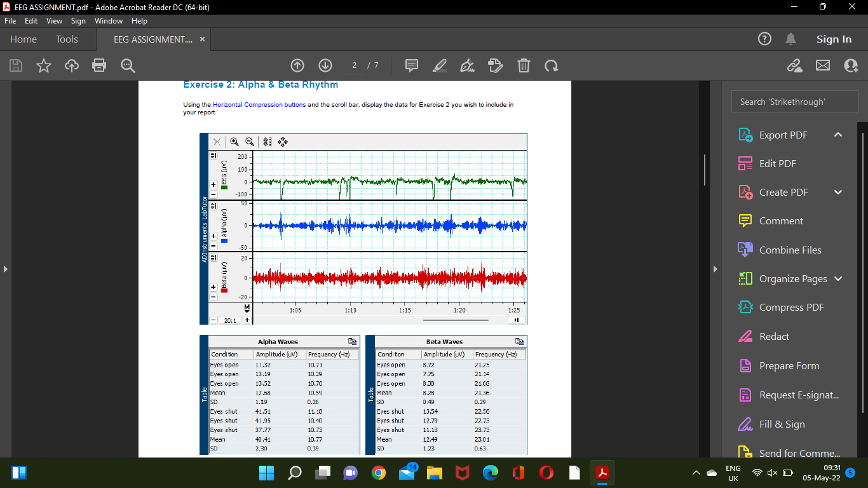Mute system volume in the taskbar
This screenshot has width=868, height=488.
coord(772,473)
